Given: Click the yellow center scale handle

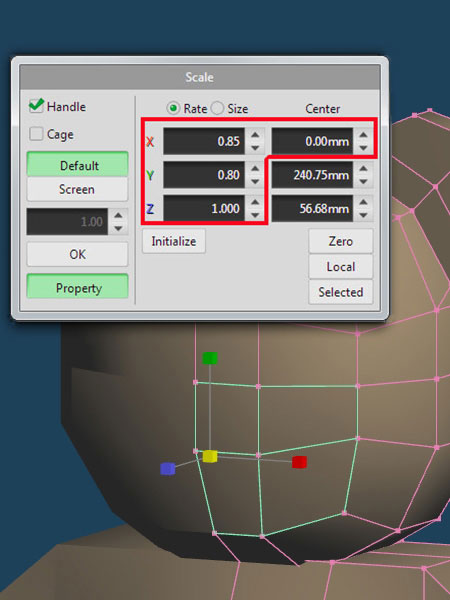Looking at the screenshot, I should click(x=210, y=456).
